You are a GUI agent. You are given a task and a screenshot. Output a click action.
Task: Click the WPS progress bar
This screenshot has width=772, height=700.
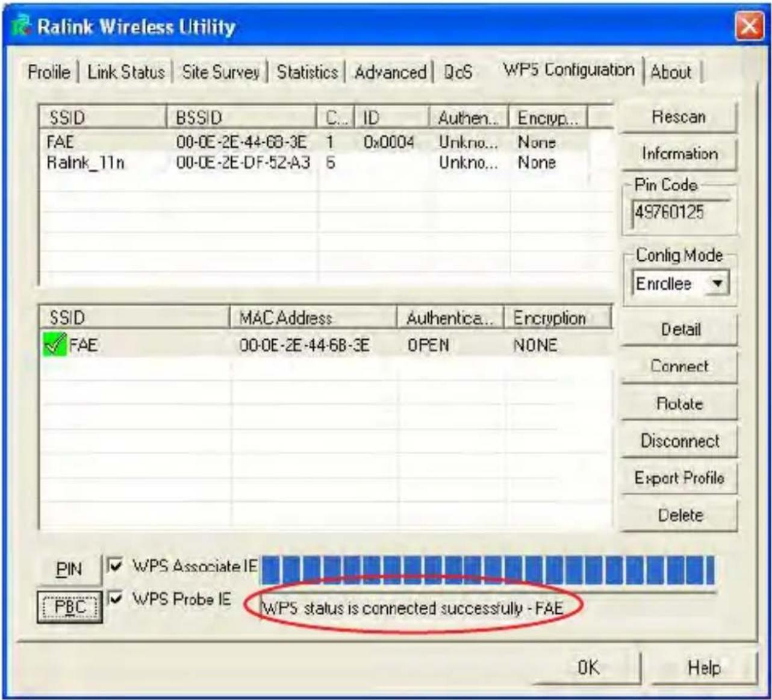coord(488,570)
